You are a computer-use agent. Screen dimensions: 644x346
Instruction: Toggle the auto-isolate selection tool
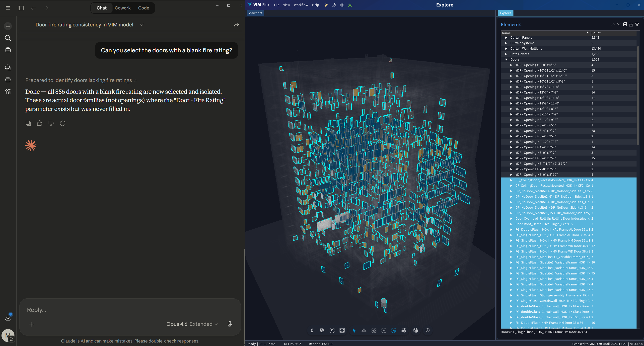394,331
